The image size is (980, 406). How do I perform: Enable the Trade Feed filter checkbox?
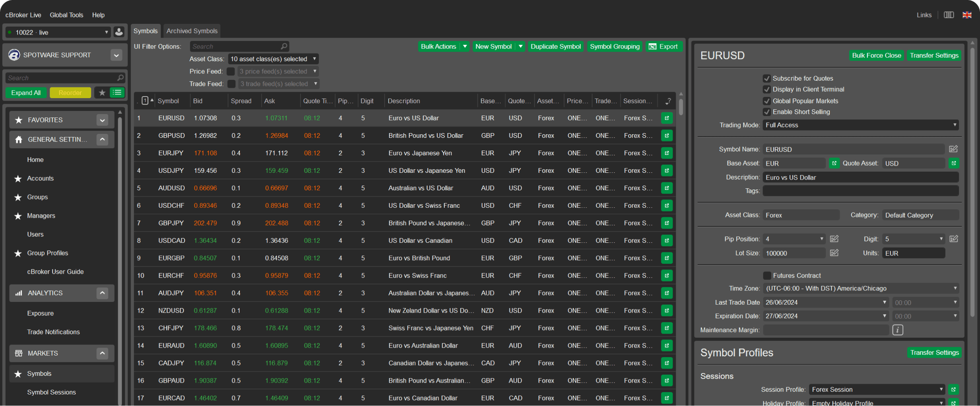pyautogui.click(x=231, y=84)
